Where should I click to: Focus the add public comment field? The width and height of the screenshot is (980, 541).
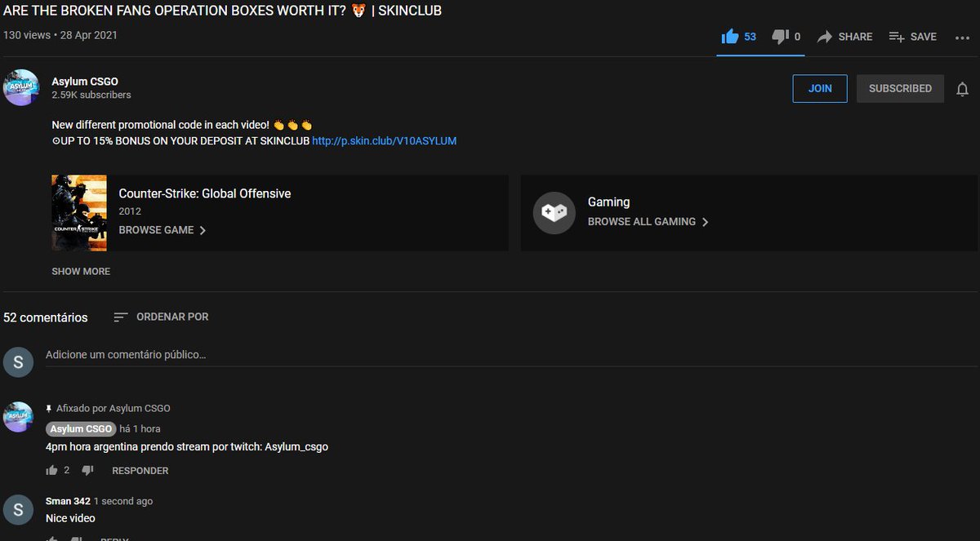pos(510,355)
